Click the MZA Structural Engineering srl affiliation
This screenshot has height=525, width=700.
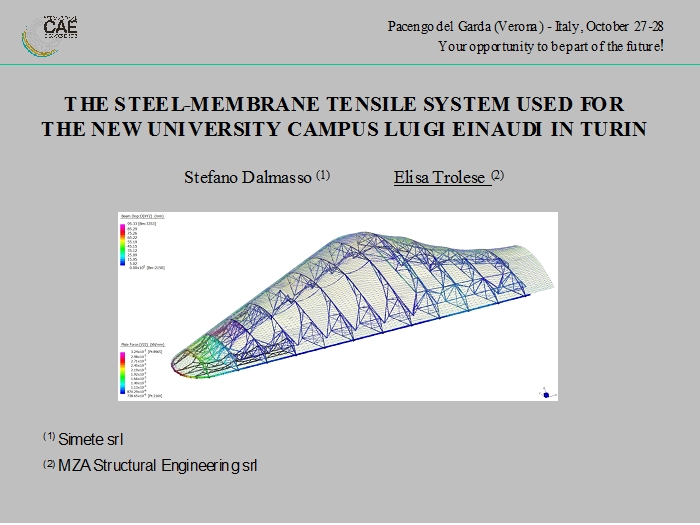coord(157,465)
